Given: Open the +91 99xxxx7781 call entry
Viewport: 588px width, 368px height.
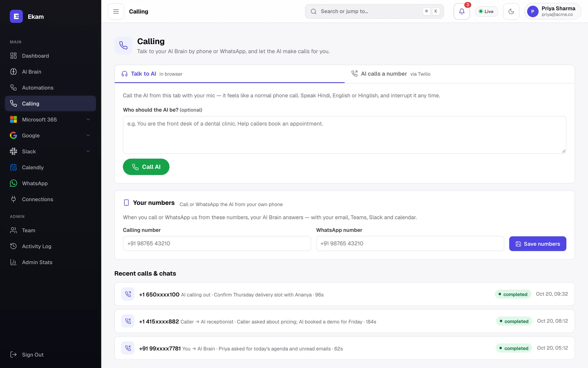Looking at the screenshot, I should [x=345, y=348].
